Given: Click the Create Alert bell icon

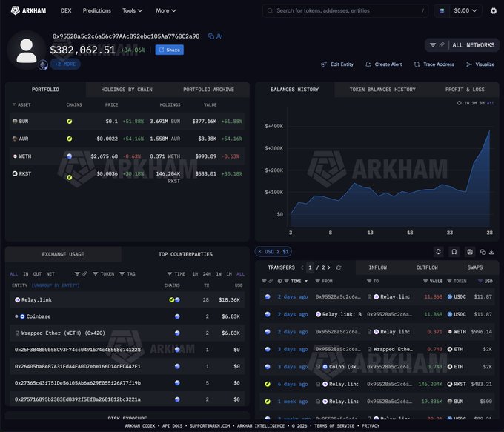Looking at the screenshot, I should [x=368, y=64].
